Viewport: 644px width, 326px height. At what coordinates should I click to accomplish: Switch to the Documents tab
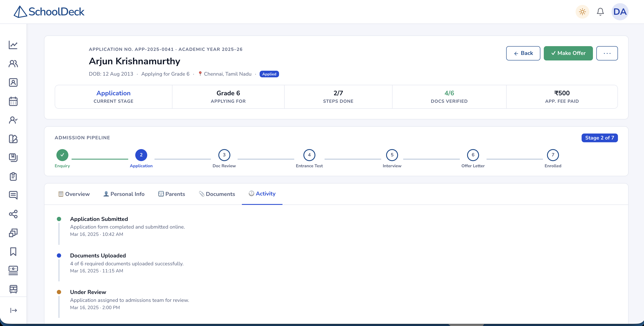tap(217, 194)
